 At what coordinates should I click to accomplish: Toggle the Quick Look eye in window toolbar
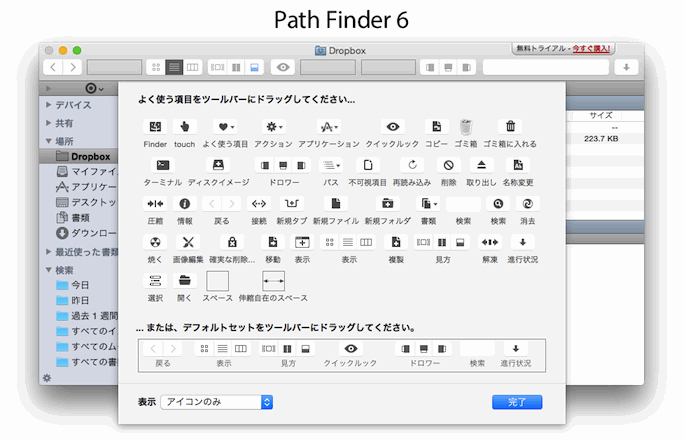point(283,67)
